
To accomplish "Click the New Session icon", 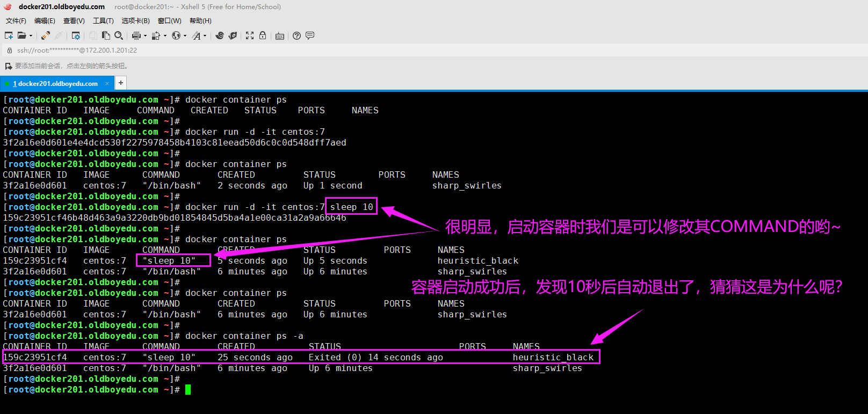I will (9, 35).
